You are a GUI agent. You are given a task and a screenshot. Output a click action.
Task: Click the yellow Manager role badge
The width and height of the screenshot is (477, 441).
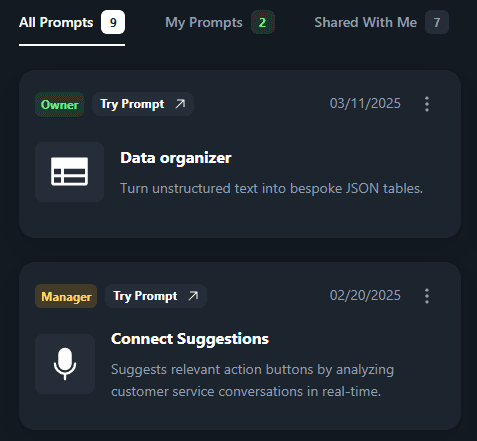point(66,296)
